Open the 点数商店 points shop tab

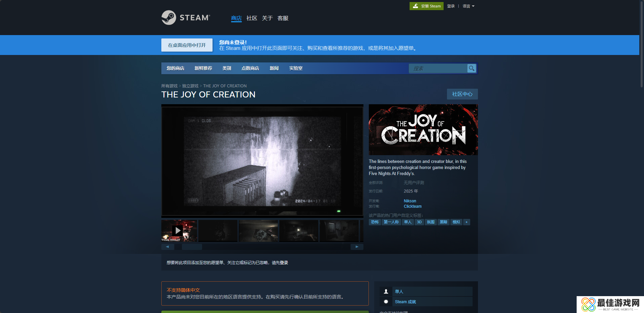tap(250, 68)
